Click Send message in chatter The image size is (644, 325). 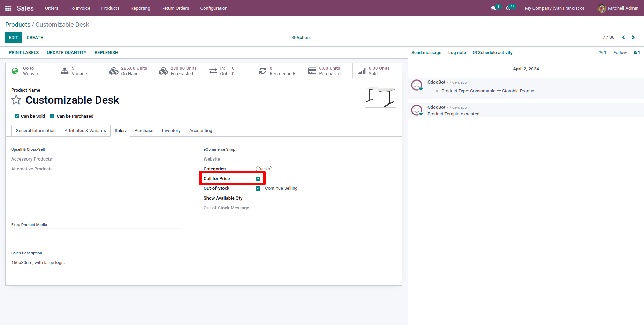[x=426, y=53]
